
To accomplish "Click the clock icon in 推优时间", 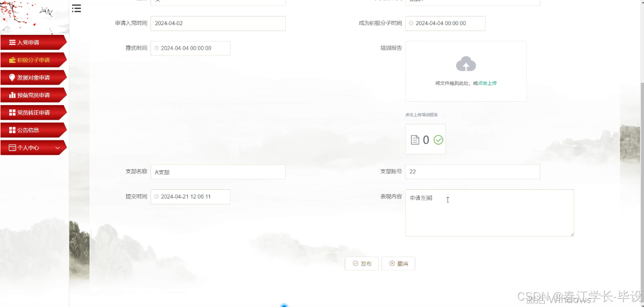I will (157, 48).
